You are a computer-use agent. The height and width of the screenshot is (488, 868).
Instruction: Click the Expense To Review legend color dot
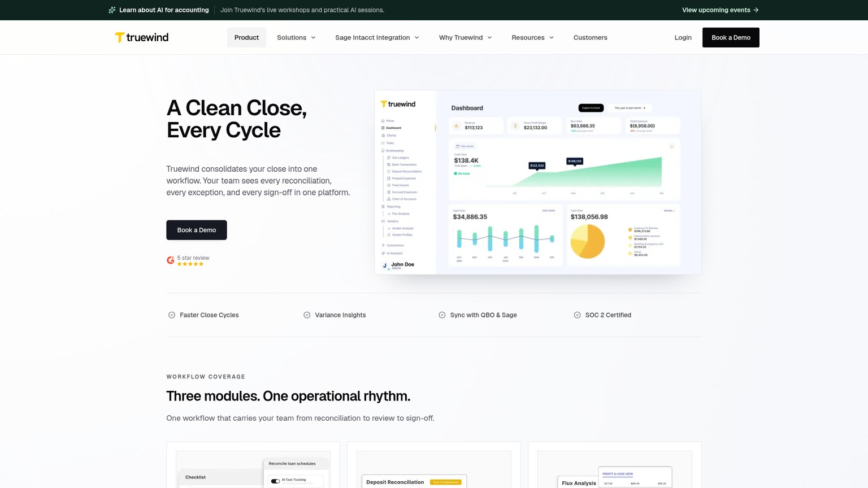pos(630,229)
